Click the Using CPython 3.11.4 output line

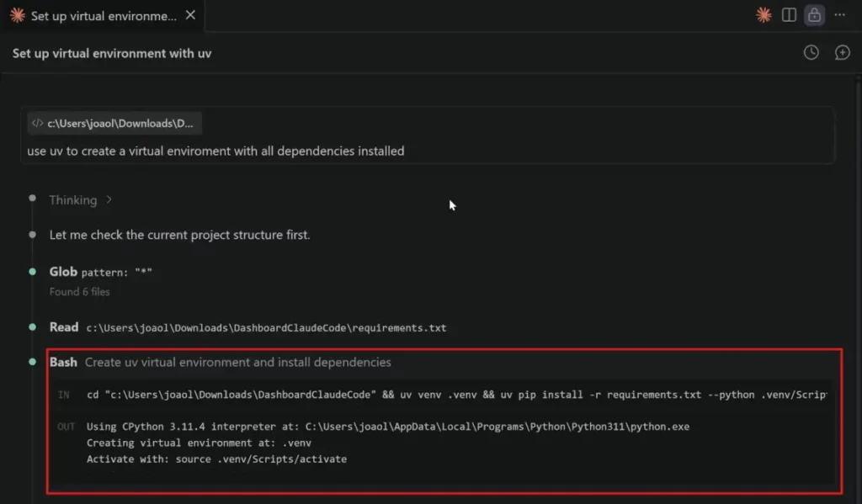387,427
